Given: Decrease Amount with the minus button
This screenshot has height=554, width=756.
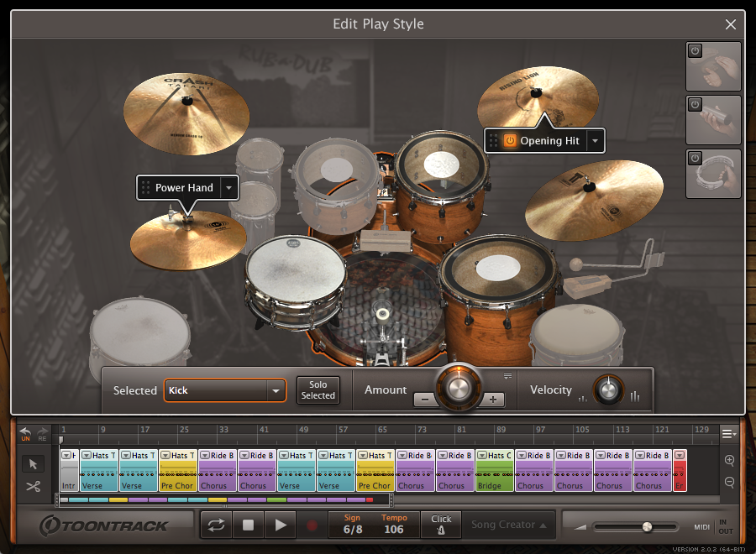Looking at the screenshot, I should (425, 400).
